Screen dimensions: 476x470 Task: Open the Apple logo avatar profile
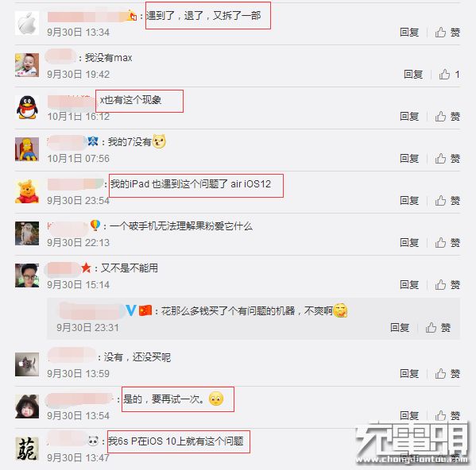27,23
